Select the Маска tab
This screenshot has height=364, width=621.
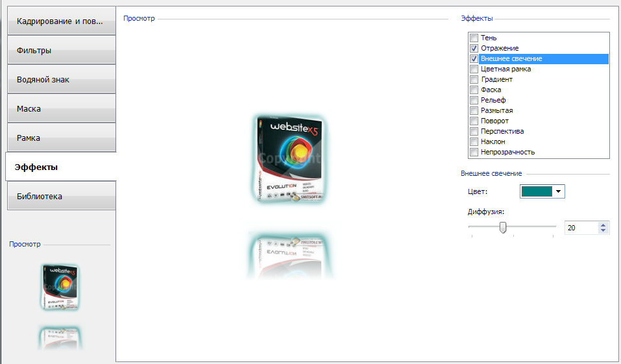62,108
